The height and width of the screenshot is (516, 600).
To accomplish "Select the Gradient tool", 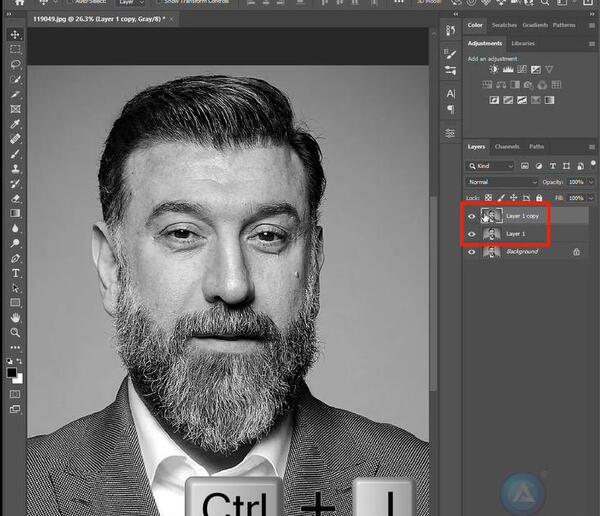I will tap(15, 213).
